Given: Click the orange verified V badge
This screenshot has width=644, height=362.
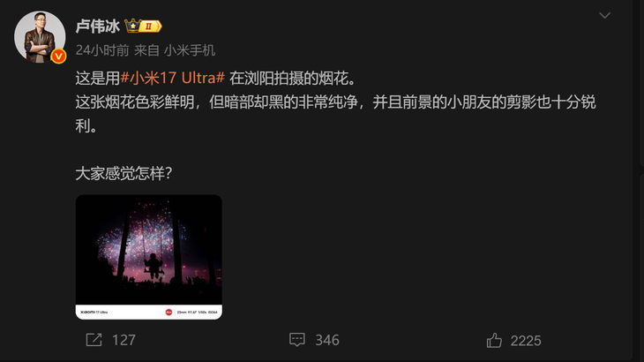Looking at the screenshot, I should click(x=59, y=56).
